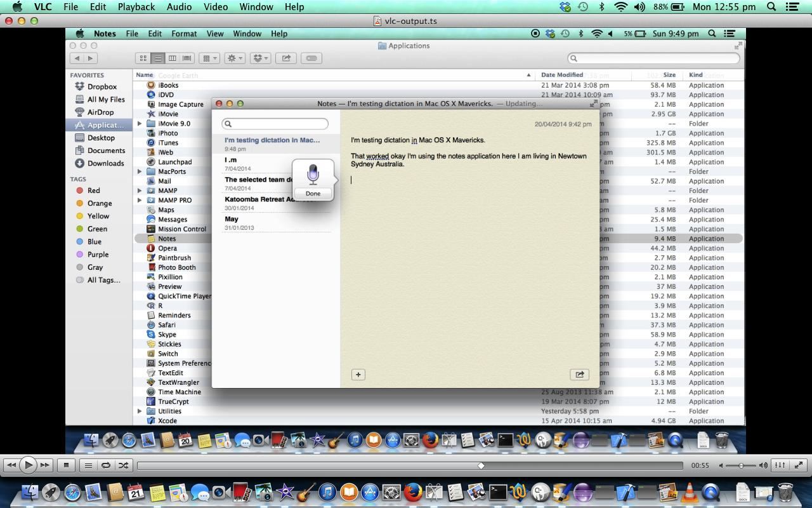Viewport: 812px width, 508px height.
Task: Go forward with Finder's forward arrow button
Action: click(91, 58)
